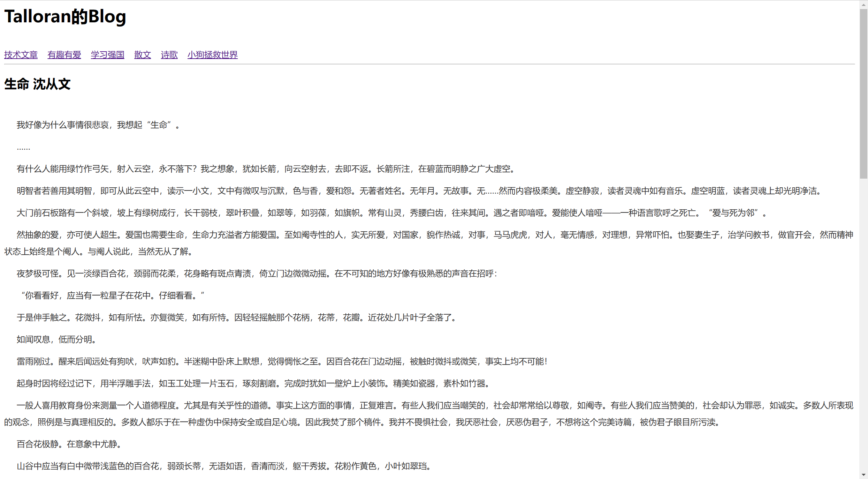Click the quoted line 你看看好，应当有一粒星子

pos(112,295)
